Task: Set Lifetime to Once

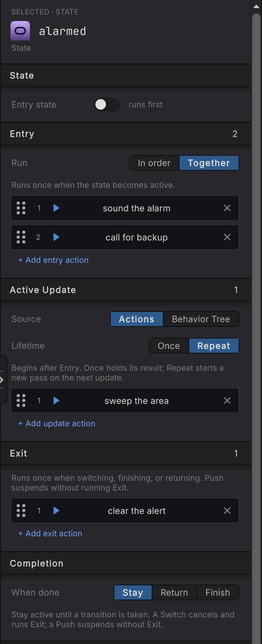Action: tap(169, 346)
